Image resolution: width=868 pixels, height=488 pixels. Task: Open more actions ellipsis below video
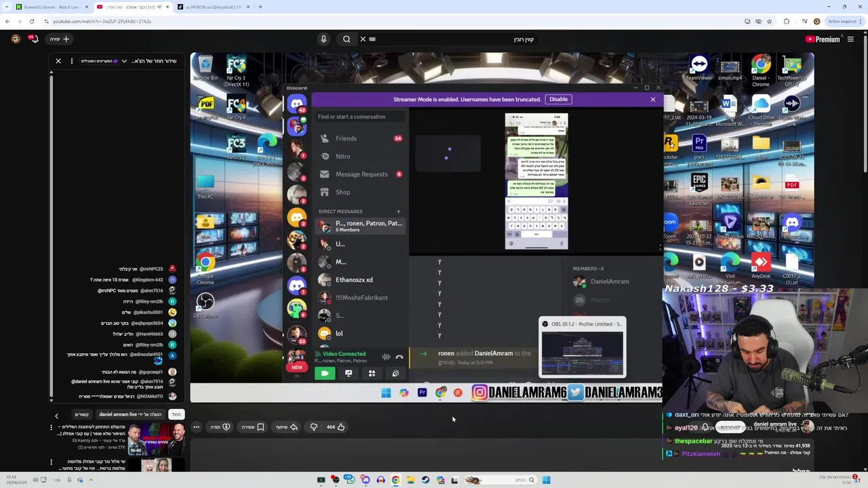click(196, 427)
